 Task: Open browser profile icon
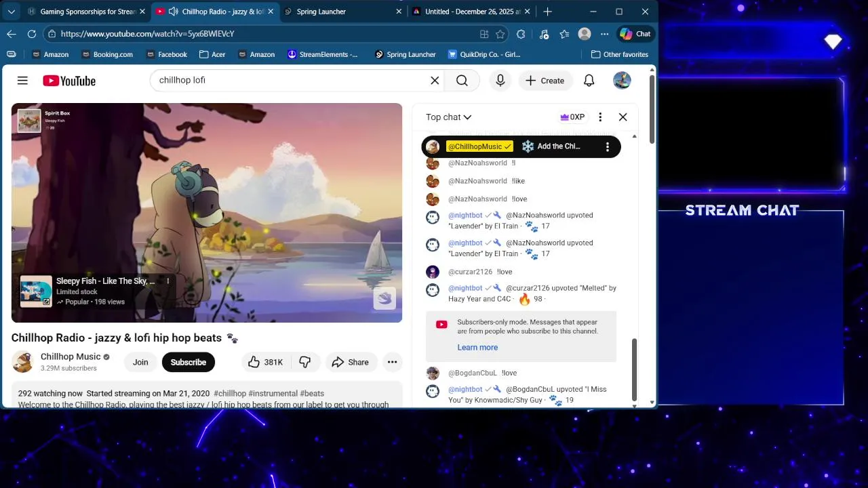click(x=585, y=34)
